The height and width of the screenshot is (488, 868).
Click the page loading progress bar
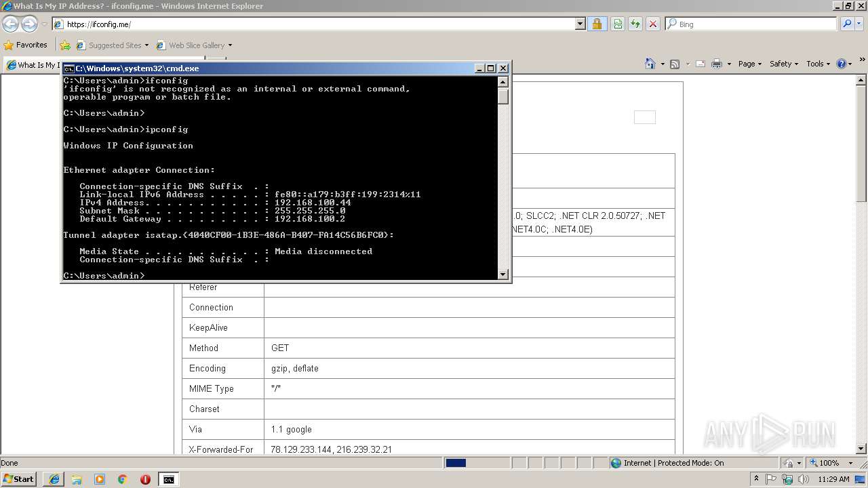pyautogui.click(x=476, y=463)
